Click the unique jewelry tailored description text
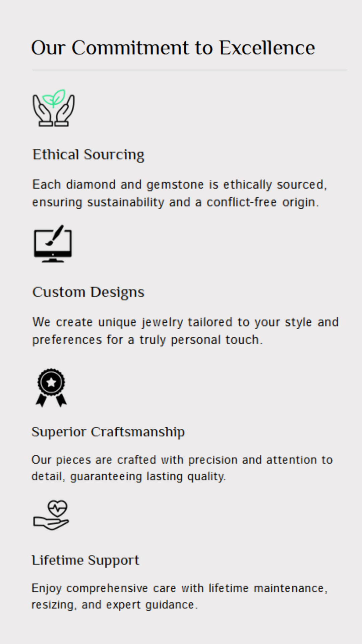 coord(185,331)
